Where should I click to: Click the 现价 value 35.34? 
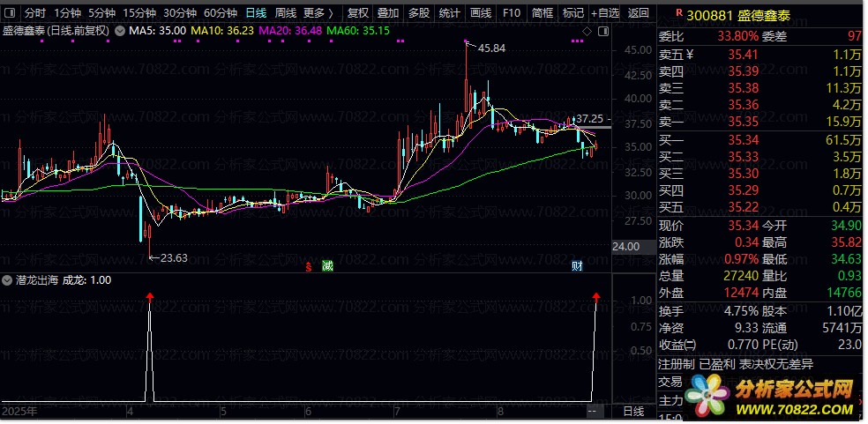click(743, 226)
